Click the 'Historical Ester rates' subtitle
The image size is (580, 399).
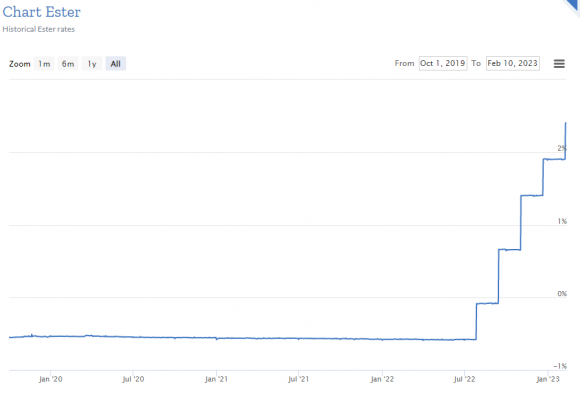coord(38,29)
